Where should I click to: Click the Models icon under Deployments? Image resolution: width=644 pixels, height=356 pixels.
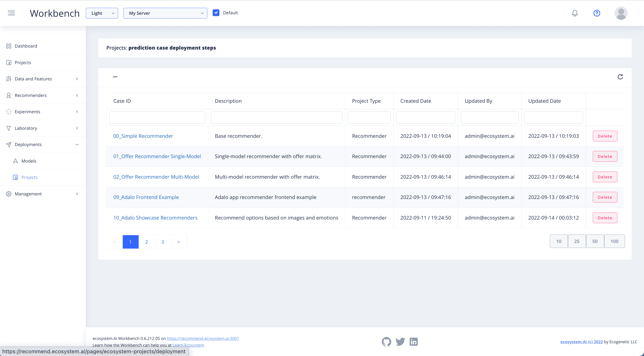(x=15, y=161)
